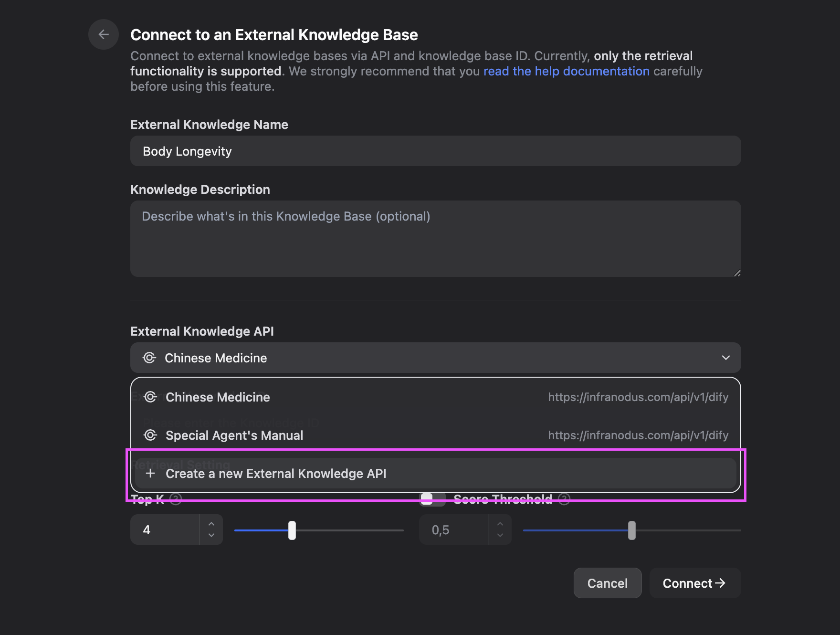Click the plus icon for new API
This screenshot has width=840, height=635.
click(150, 473)
